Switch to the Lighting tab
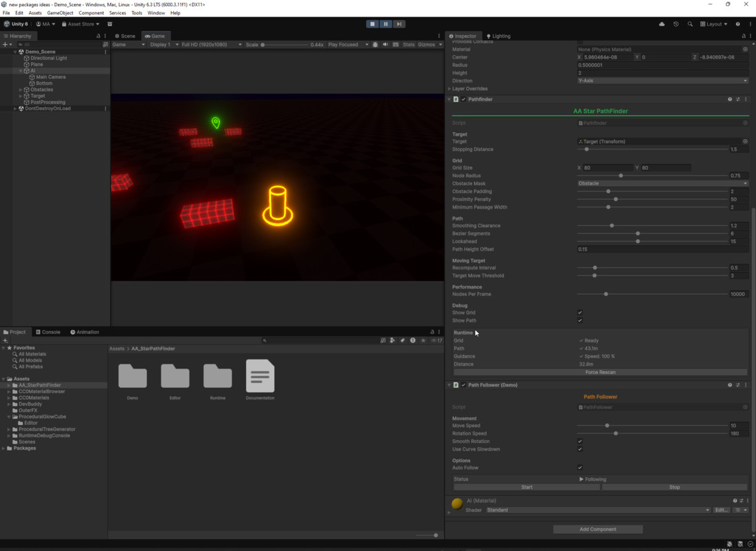The width and height of the screenshot is (756, 551). click(x=498, y=36)
